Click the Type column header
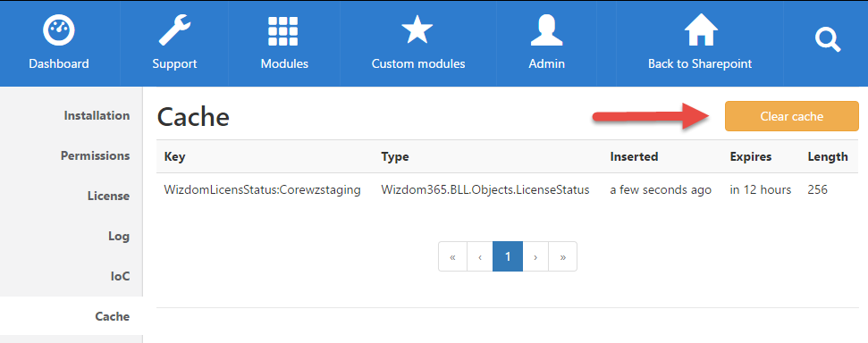The width and height of the screenshot is (868, 343). pyautogui.click(x=395, y=156)
